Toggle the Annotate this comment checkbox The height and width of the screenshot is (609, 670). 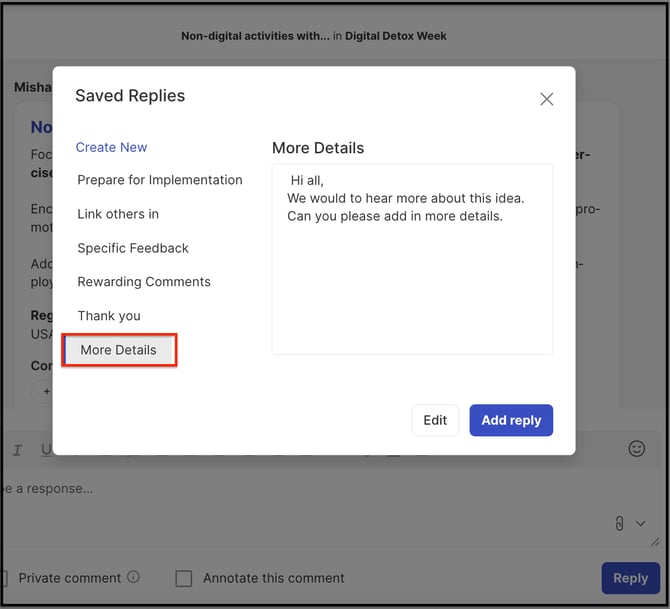point(184,578)
